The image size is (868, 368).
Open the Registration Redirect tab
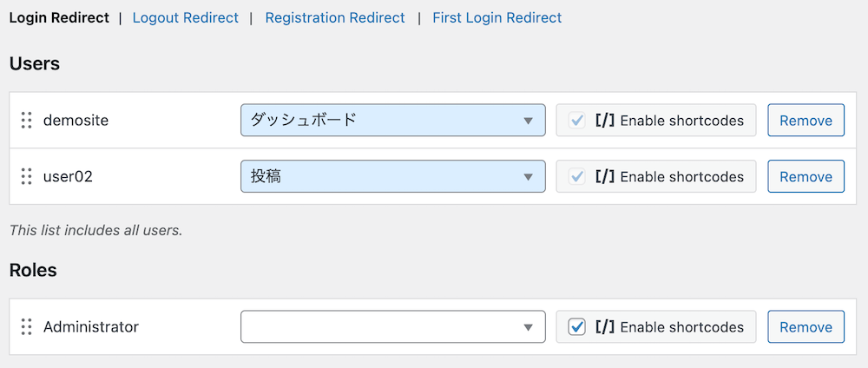335,17
